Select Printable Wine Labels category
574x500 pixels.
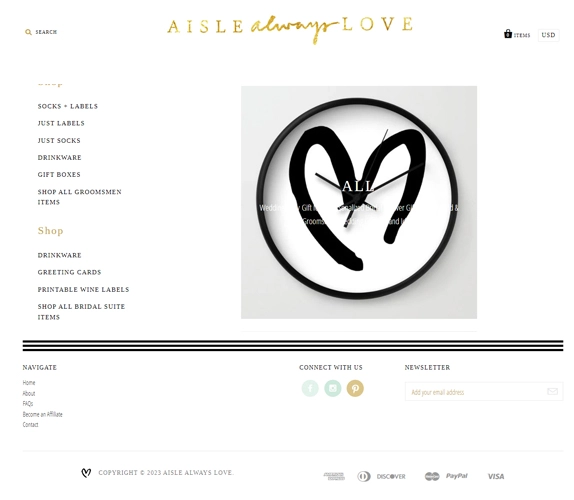tap(83, 290)
